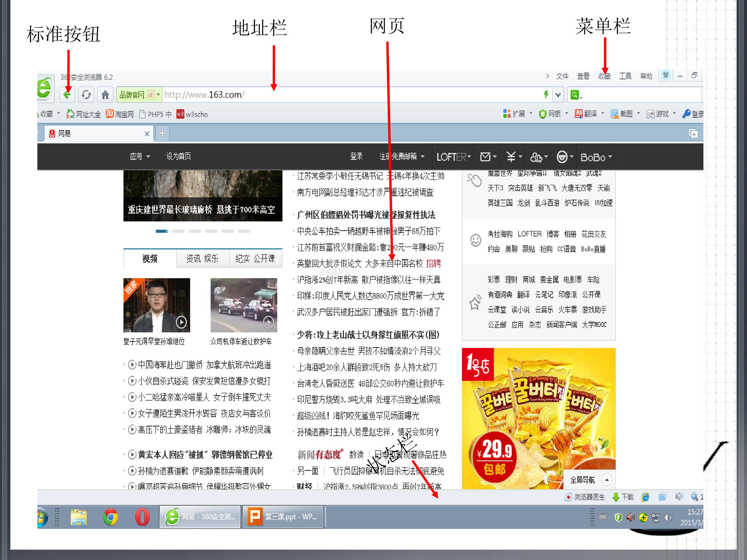
Task: Click the 下载 download status bar icon
Action: (623, 497)
